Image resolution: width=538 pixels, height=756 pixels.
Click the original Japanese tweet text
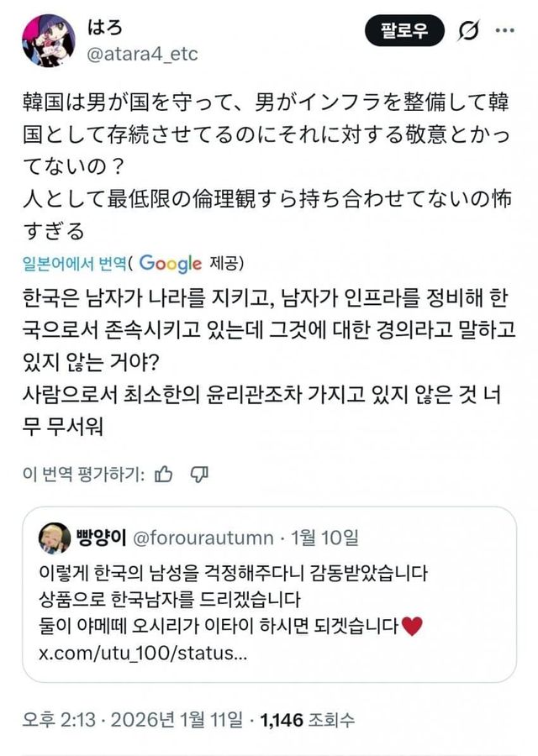point(266,166)
